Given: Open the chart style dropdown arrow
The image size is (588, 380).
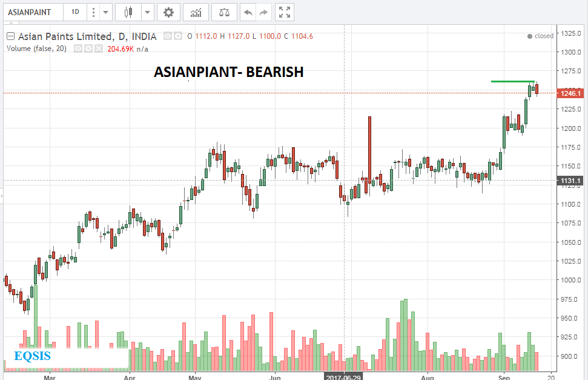Looking at the screenshot, I should [x=147, y=12].
